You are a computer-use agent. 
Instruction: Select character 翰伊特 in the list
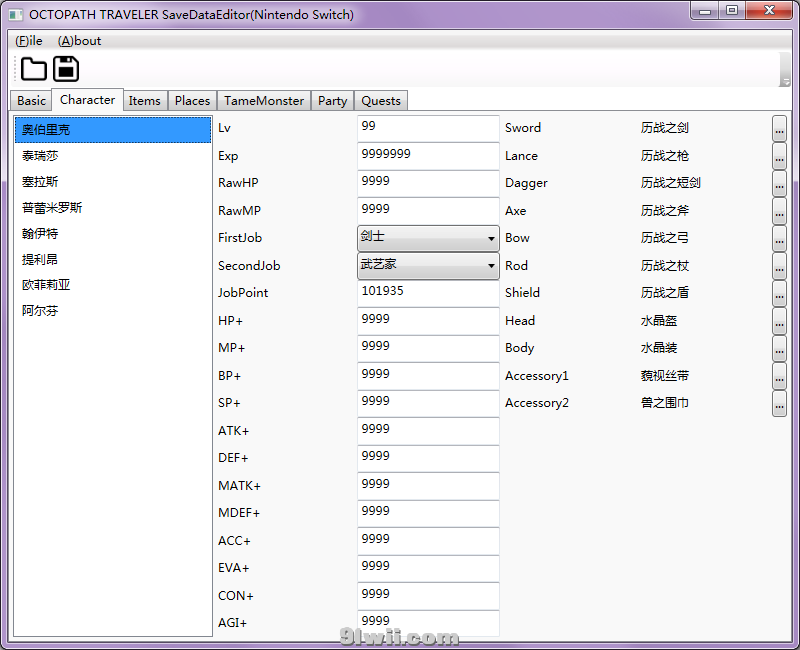point(113,233)
